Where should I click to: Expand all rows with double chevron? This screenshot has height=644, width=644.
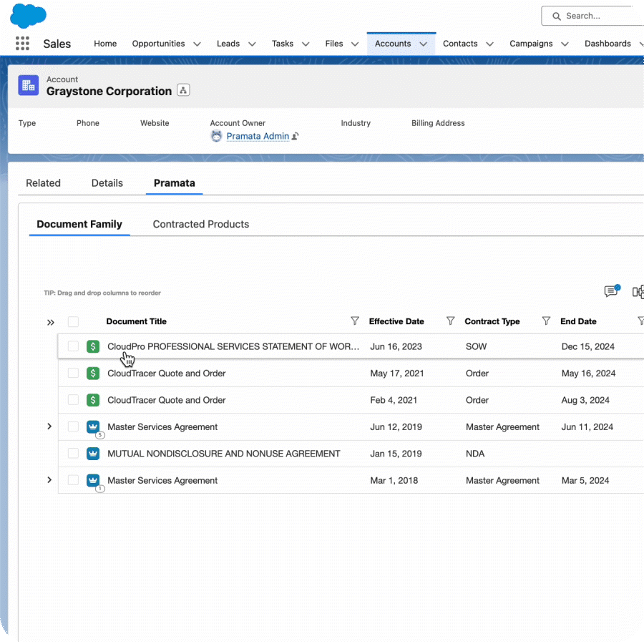point(51,323)
